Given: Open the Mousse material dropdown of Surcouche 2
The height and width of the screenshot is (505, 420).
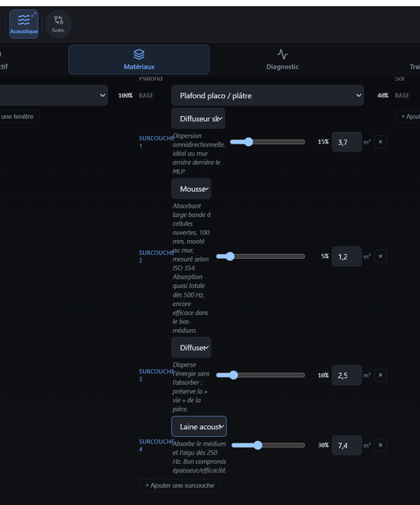Looking at the screenshot, I should [x=192, y=189].
